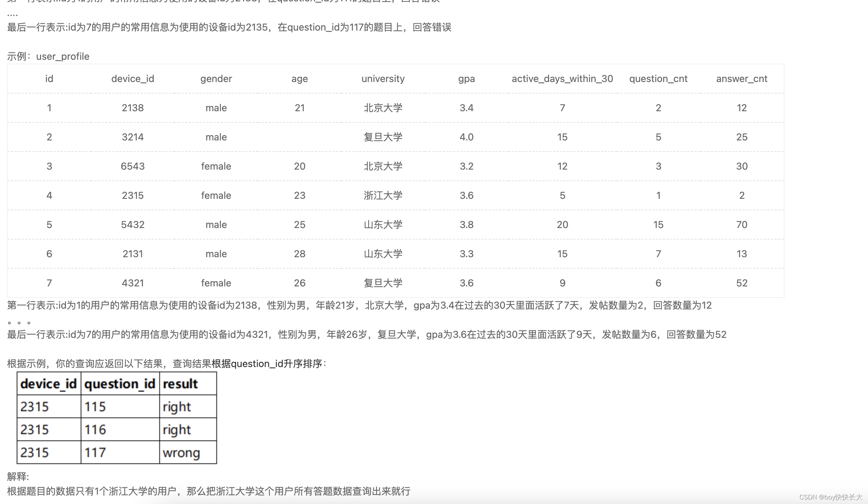Click the 'answer_cnt' column header
The image size is (868, 504).
pyautogui.click(x=742, y=79)
